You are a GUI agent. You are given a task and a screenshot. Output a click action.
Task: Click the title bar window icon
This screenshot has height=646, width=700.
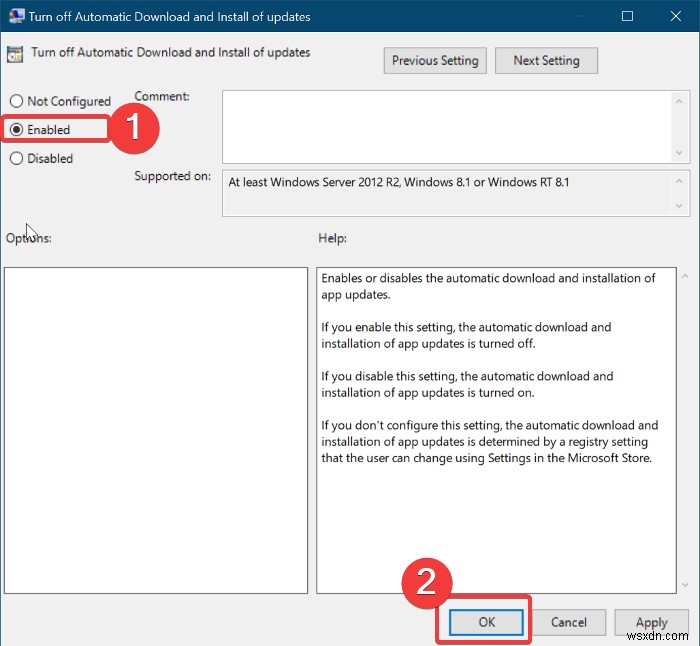tap(17, 16)
